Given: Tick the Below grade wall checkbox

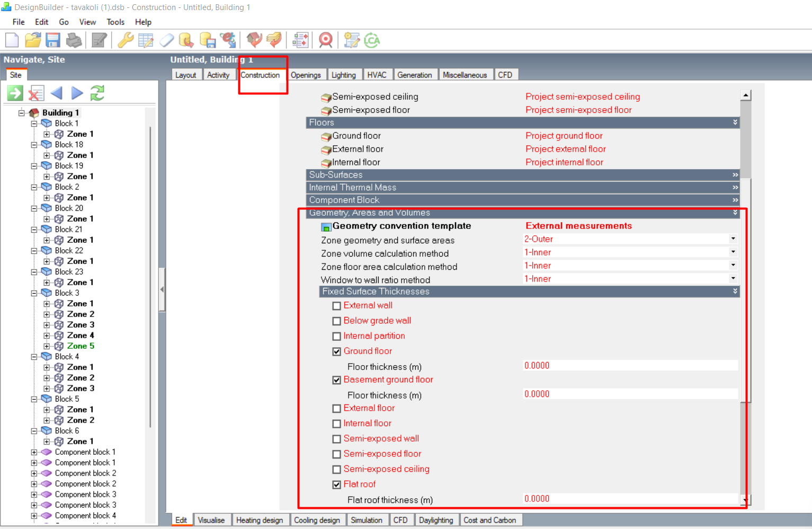Looking at the screenshot, I should click(336, 321).
